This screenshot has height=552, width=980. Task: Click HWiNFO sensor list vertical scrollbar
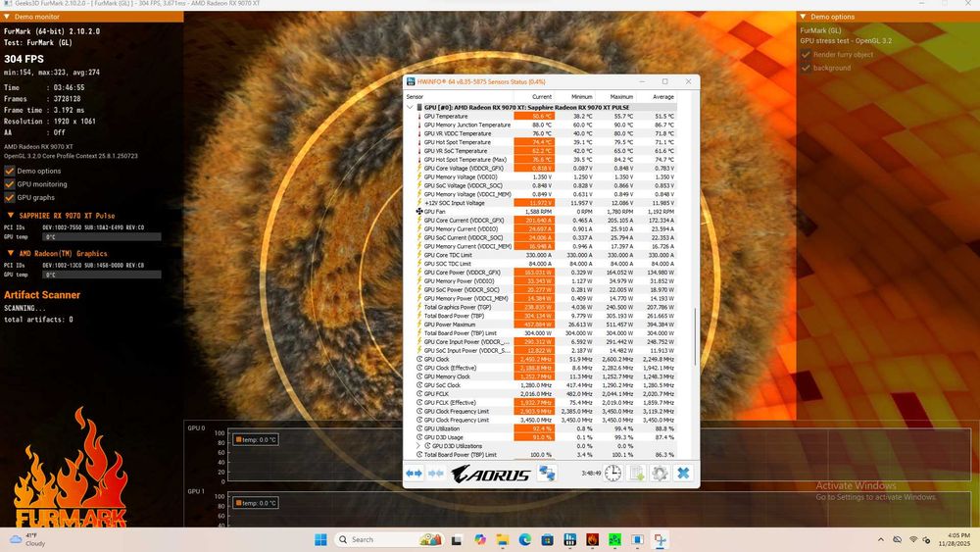(695, 337)
